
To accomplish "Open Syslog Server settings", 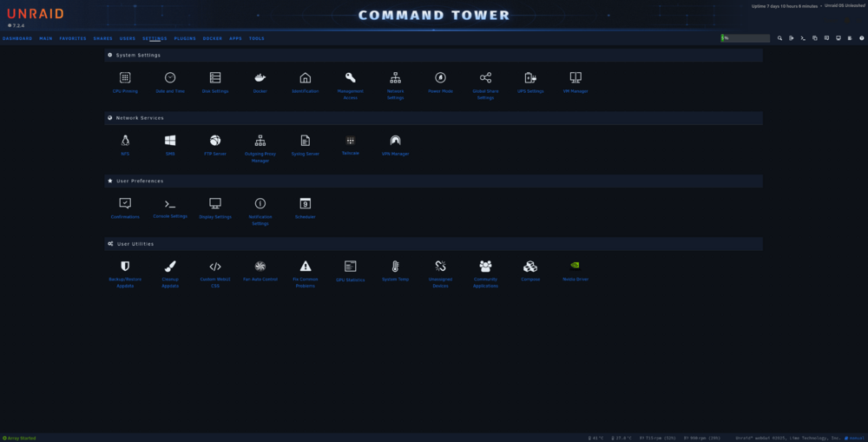I will coord(305,145).
